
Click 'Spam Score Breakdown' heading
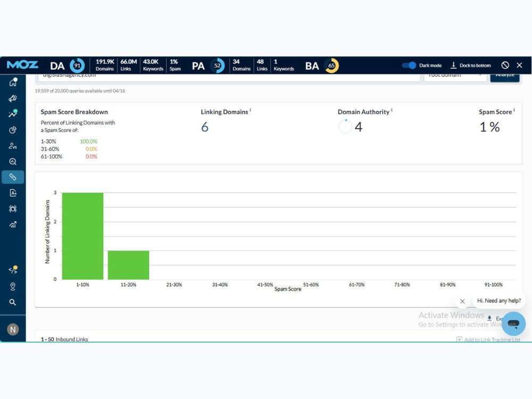(x=74, y=112)
